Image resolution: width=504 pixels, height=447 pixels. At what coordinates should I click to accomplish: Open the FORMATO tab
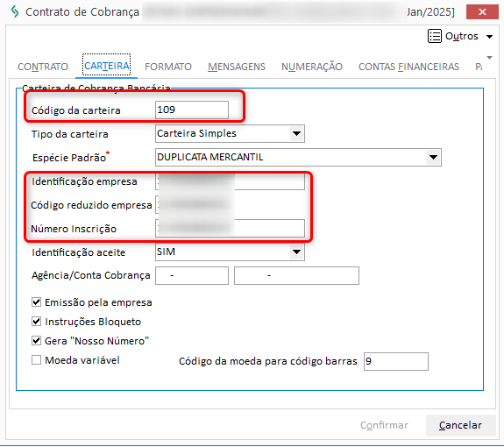(168, 67)
